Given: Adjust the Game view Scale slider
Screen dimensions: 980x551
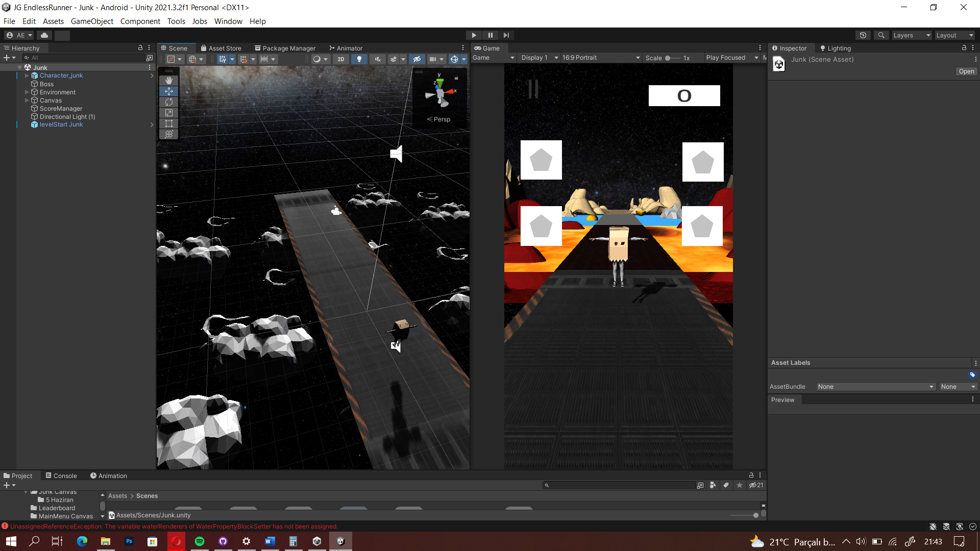Looking at the screenshot, I should [x=668, y=58].
